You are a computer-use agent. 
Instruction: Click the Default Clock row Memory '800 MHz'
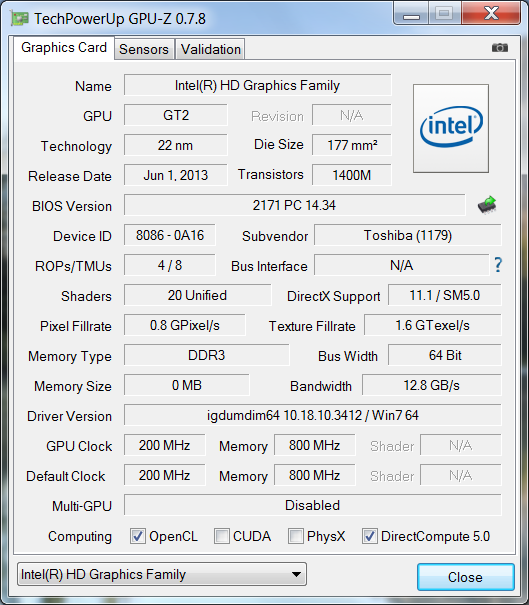tap(314, 475)
